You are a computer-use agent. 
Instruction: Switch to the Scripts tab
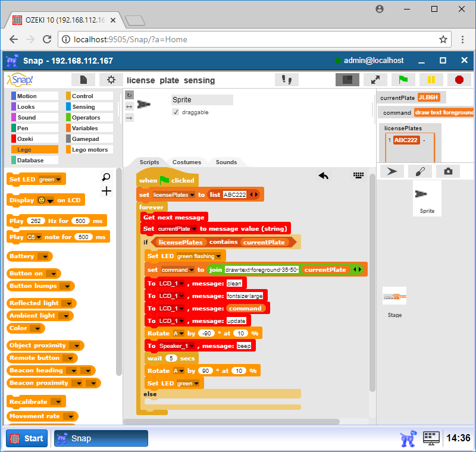[x=149, y=162]
